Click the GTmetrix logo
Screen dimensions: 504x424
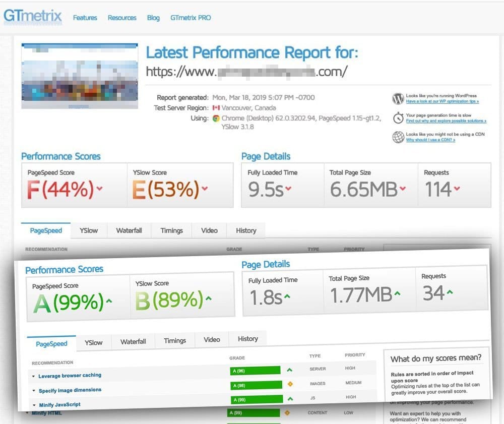click(32, 16)
